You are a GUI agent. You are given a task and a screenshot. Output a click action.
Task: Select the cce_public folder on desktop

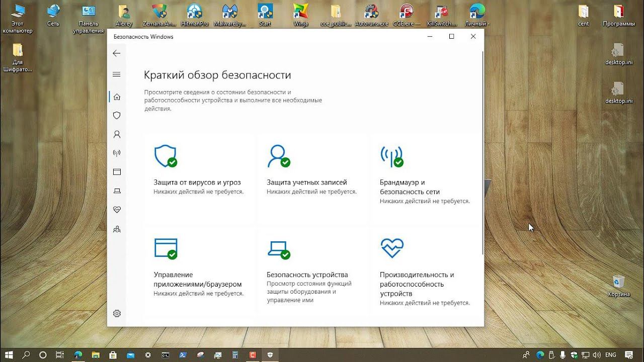coord(336,16)
